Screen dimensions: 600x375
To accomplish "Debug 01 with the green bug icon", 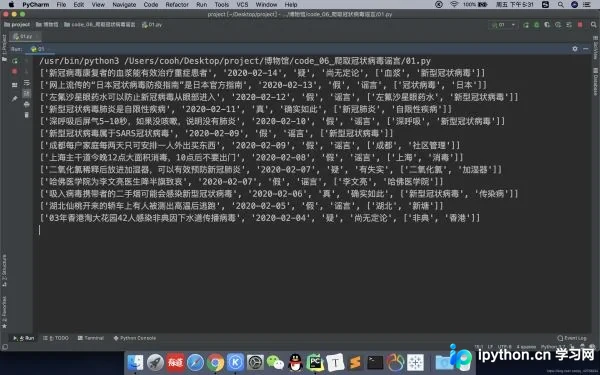I will pos(536,25).
